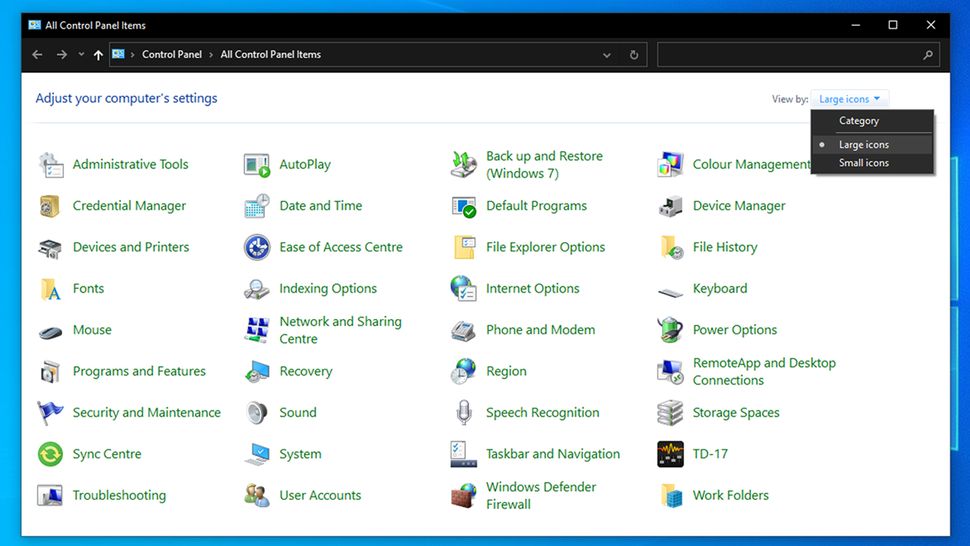Open the View by Large icons dropdown
Screen dimensions: 970x546
[849, 99]
